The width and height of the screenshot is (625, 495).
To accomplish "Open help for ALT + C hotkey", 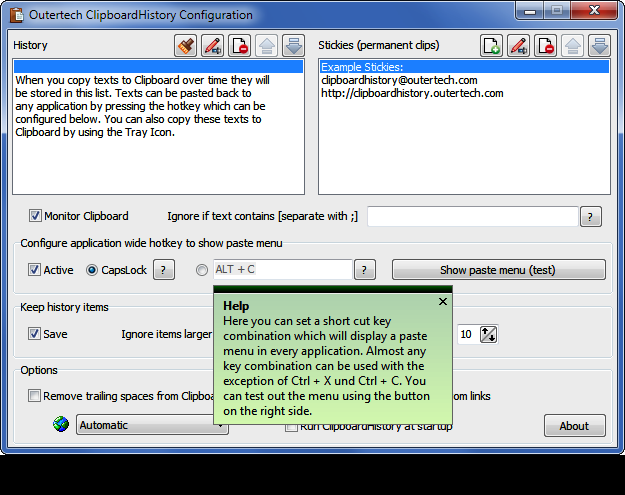I will (365, 270).
